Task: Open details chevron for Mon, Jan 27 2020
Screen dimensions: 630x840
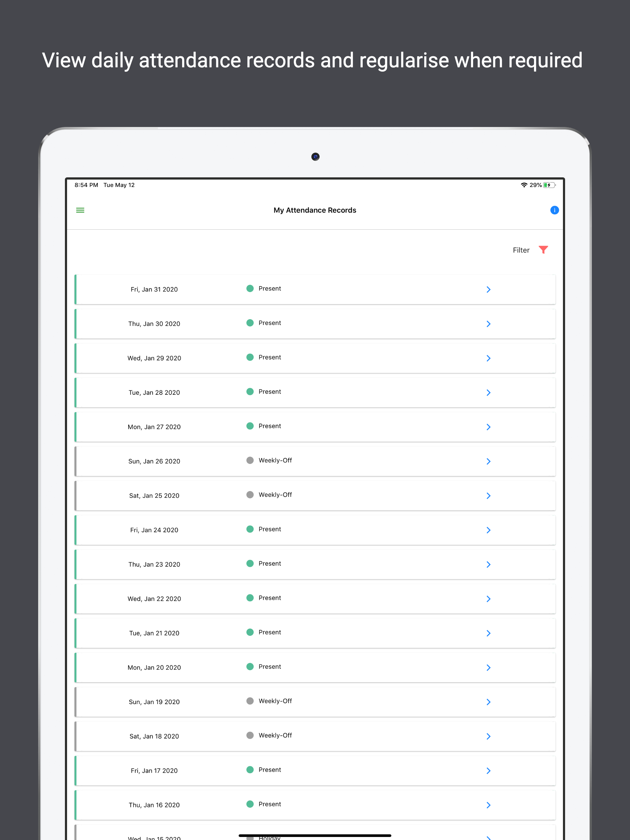Action: pos(488,427)
